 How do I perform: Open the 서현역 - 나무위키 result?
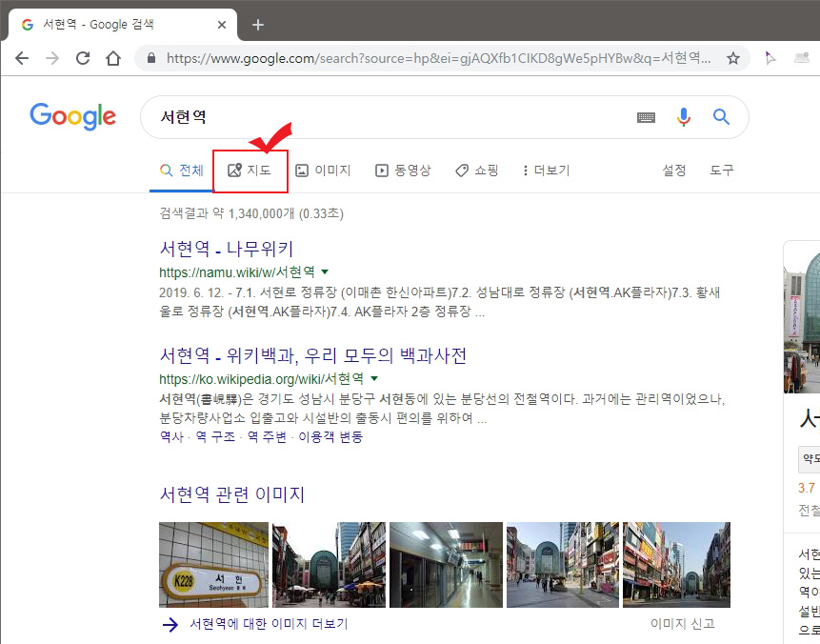pos(227,249)
